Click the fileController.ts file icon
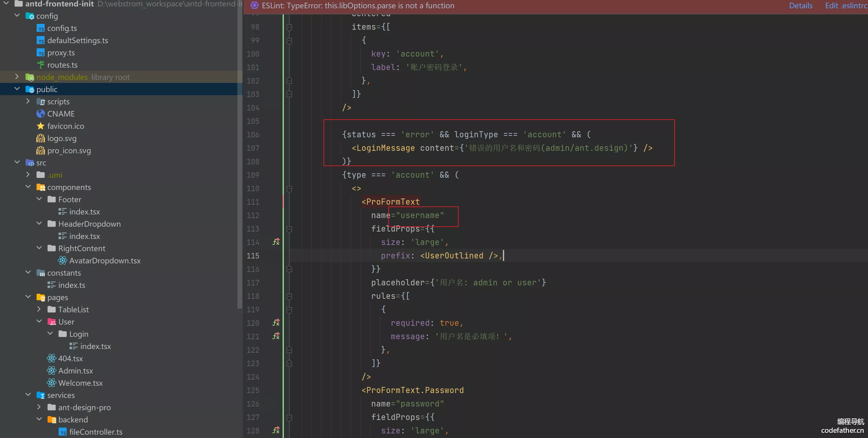This screenshot has height=438, width=868. [x=62, y=432]
